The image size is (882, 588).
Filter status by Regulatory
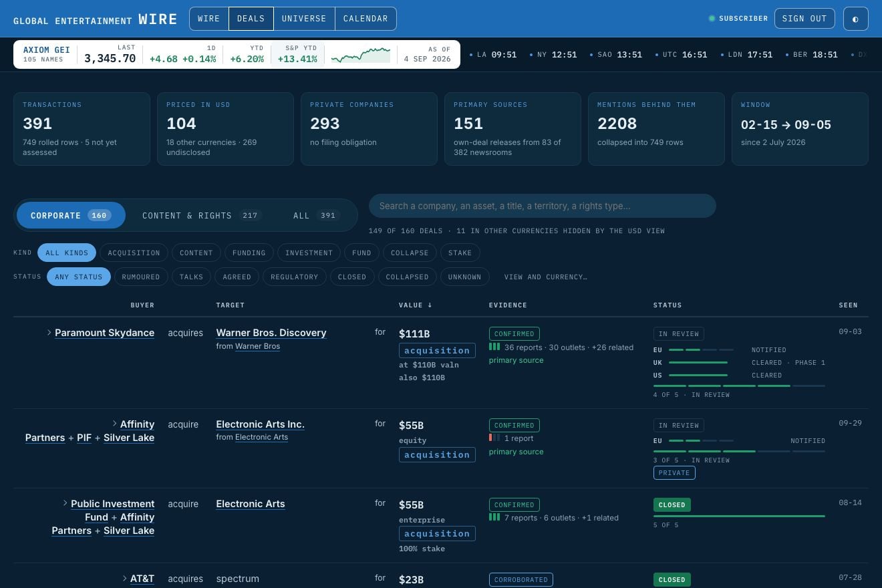pyautogui.click(x=294, y=277)
